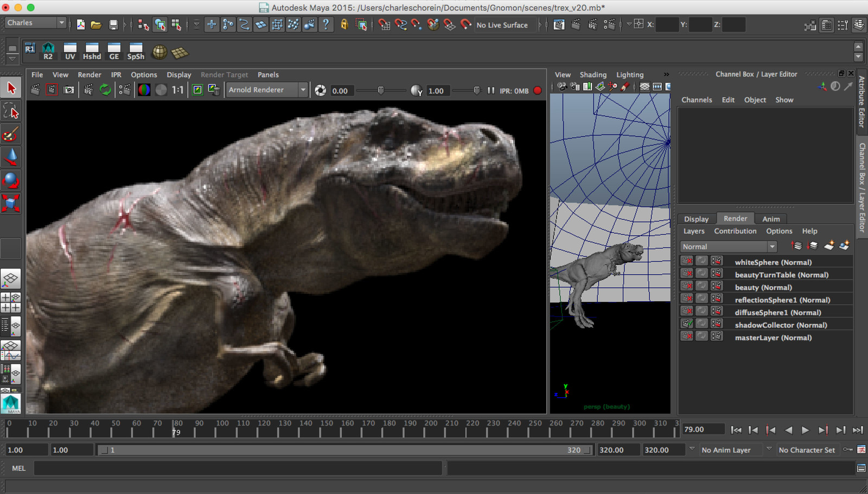The width and height of the screenshot is (868, 494).
Task: Click the No Character Set button
Action: [x=808, y=449]
